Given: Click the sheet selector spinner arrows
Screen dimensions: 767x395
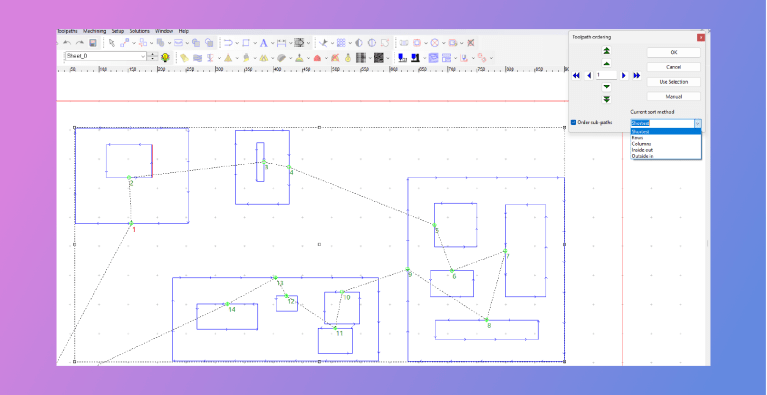Looking at the screenshot, I should pyautogui.click(x=153, y=56).
